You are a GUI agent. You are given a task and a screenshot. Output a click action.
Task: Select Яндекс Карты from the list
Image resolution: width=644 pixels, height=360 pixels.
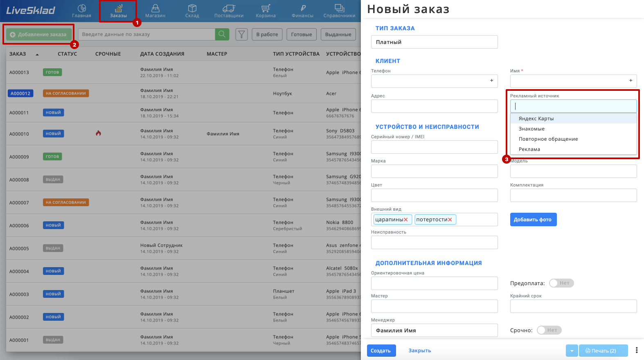(574, 119)
